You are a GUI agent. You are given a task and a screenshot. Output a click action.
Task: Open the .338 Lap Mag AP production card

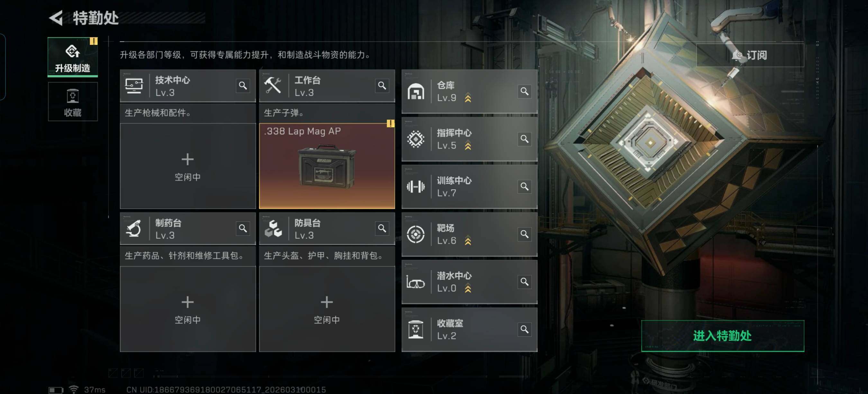pos(327,166)
